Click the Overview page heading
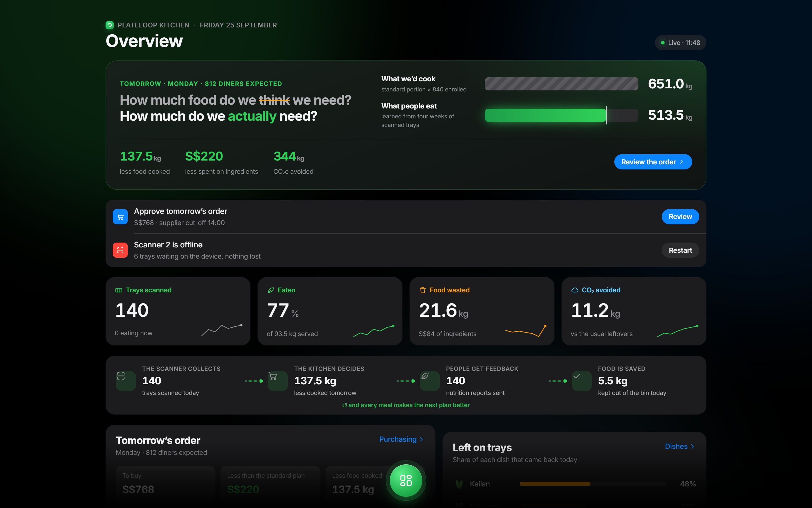812x508 pixels. coord(144,41)
